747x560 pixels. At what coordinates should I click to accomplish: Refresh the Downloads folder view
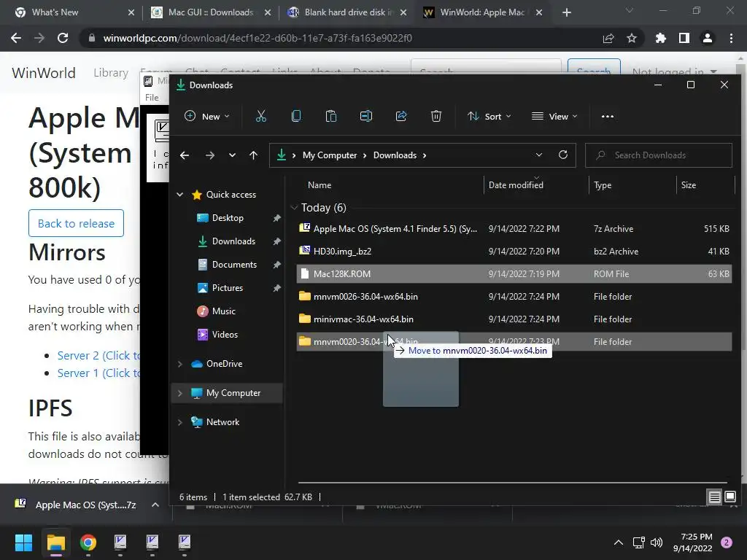563,155
